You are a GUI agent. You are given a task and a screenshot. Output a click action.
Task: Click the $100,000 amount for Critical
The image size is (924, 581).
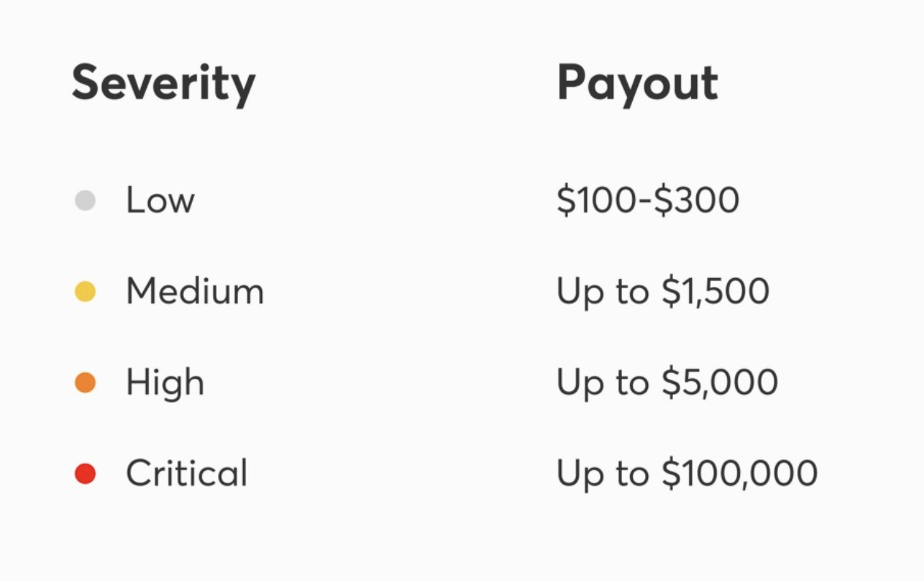[x=739, y=474]
